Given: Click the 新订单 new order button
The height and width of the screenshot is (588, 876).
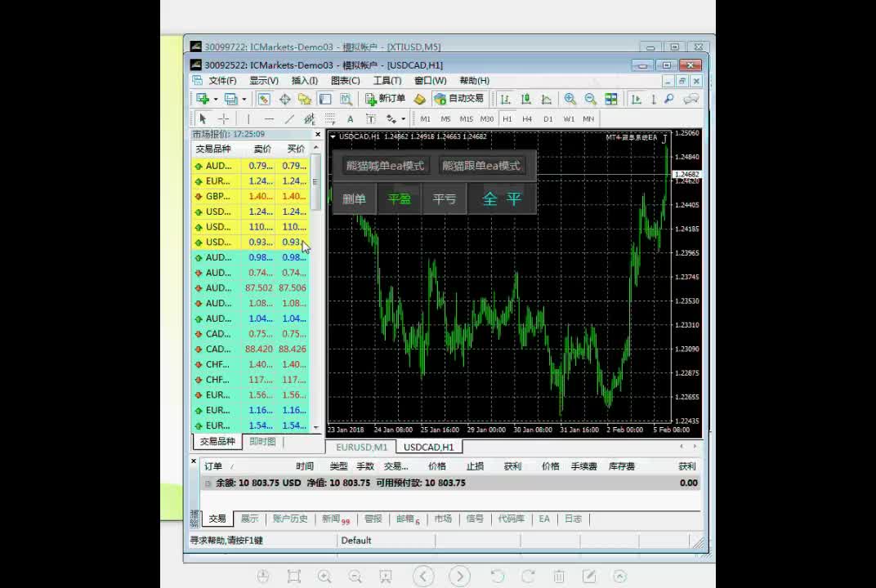Looking at the screenshot, I should pyautogui.click(x=385, y=99).
